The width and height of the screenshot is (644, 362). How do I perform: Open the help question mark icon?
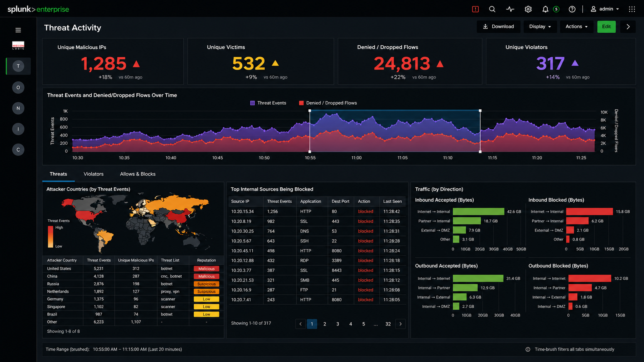tap(572, 9)
